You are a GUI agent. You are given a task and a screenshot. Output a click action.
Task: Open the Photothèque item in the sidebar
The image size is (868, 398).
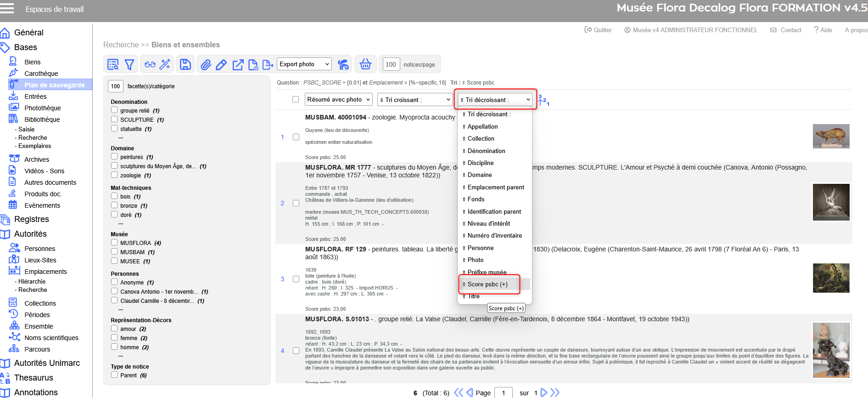[42, 108]
